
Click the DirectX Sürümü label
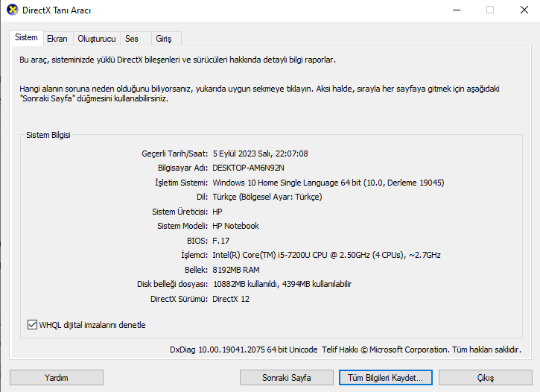click(179, 299)
